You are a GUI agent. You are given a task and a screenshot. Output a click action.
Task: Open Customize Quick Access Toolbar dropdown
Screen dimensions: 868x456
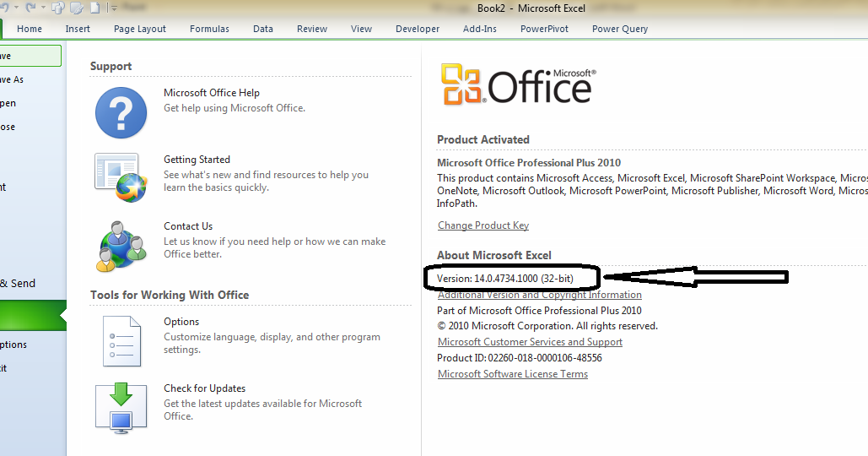[x=114, y=8]
